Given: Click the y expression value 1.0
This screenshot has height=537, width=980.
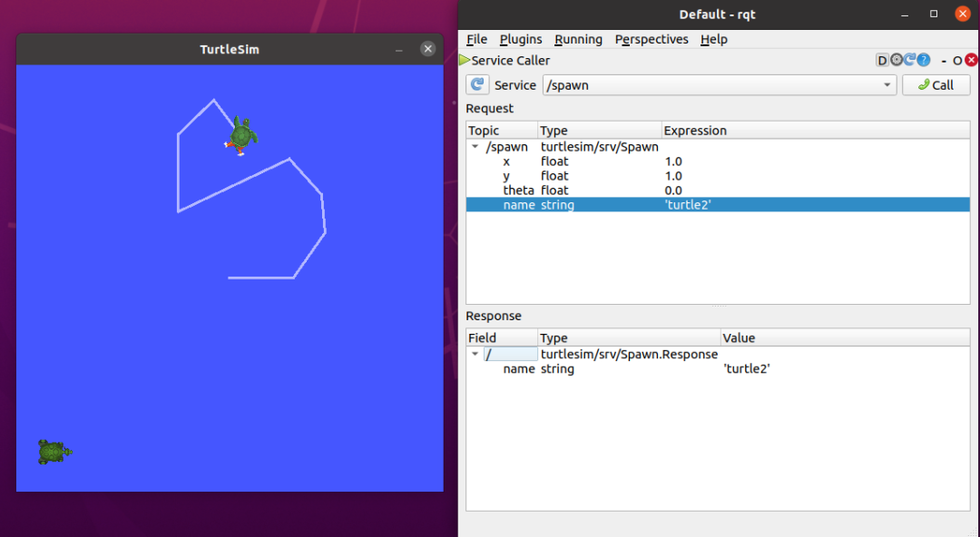Looking at the screenshot, I should tap(673, 176).
